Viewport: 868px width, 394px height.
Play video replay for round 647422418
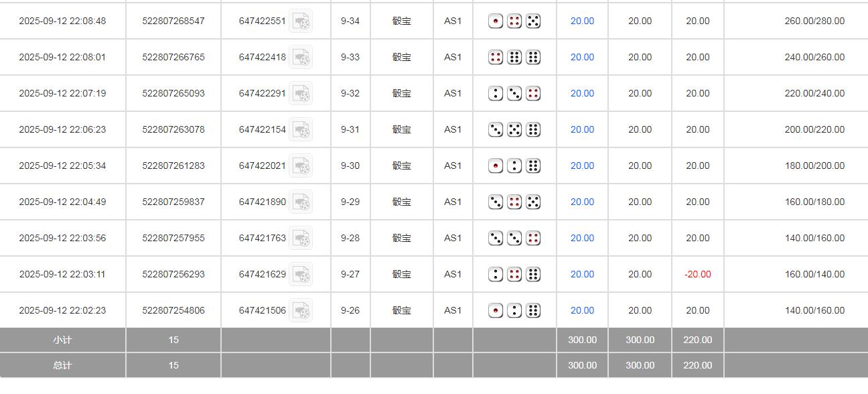301,58
